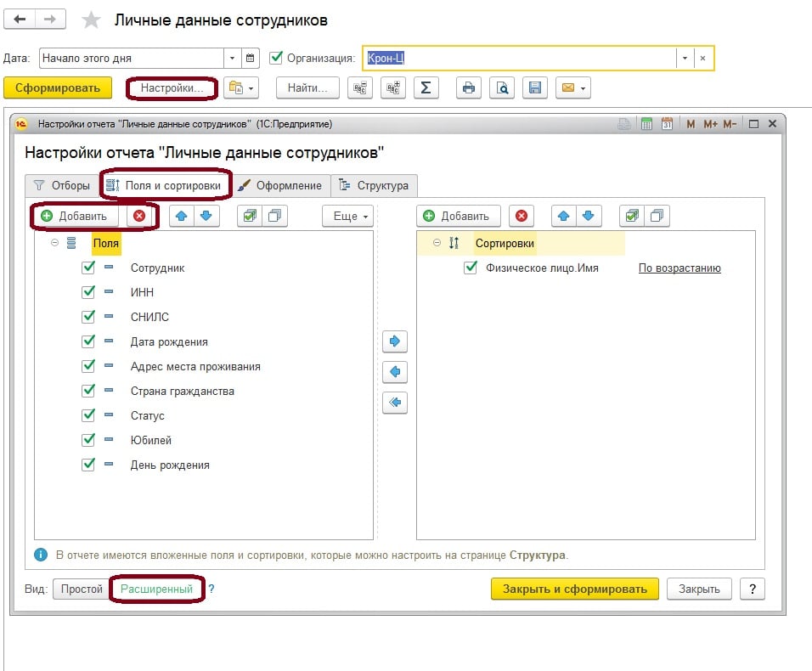
Task: Click the M memory button in the title bar
Action: coord(691,124)
